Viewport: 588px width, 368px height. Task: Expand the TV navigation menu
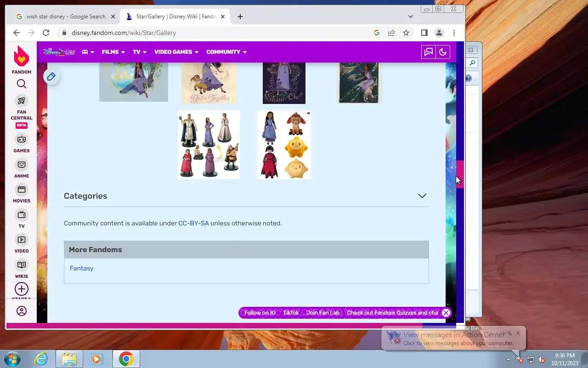tap(140, 52)
